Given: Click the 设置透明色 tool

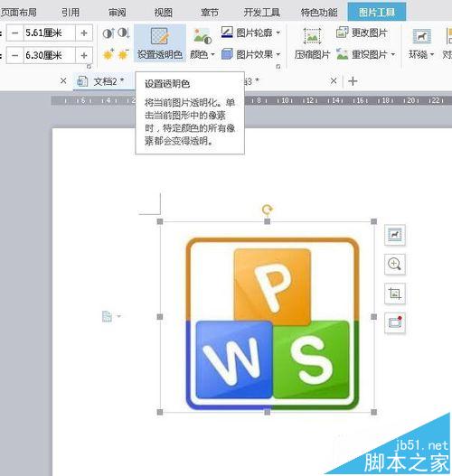Looking at the screenshot, I should 160,43.
